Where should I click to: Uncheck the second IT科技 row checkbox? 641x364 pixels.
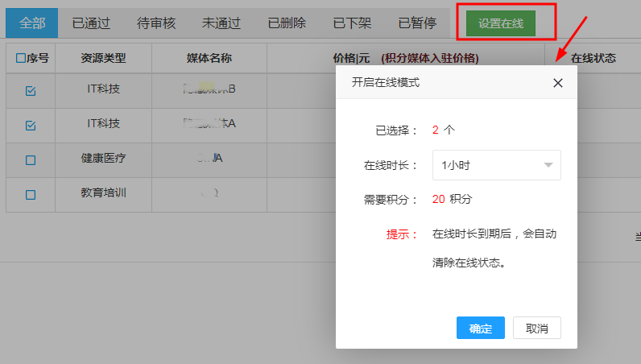[31, 126]
